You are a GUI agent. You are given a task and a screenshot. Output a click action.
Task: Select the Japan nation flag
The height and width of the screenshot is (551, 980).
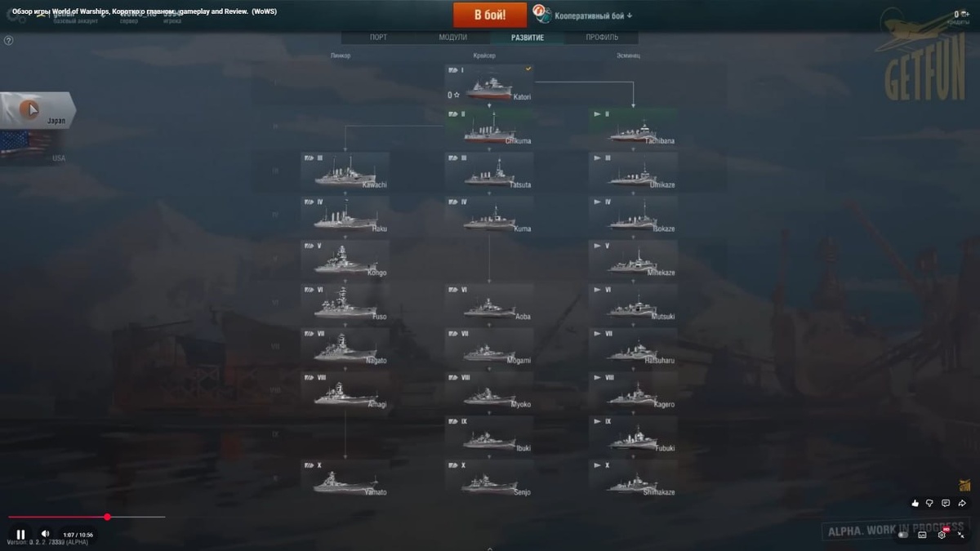pos(38,110)
